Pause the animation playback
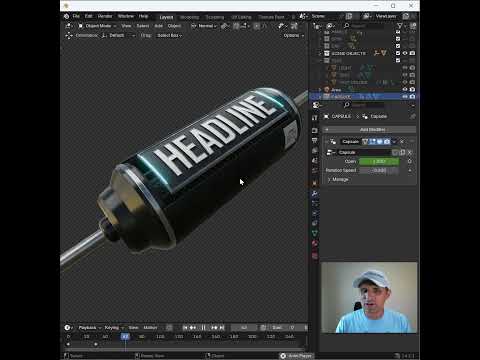This screenshot has width=480, height=360. (x=204, y=328)
